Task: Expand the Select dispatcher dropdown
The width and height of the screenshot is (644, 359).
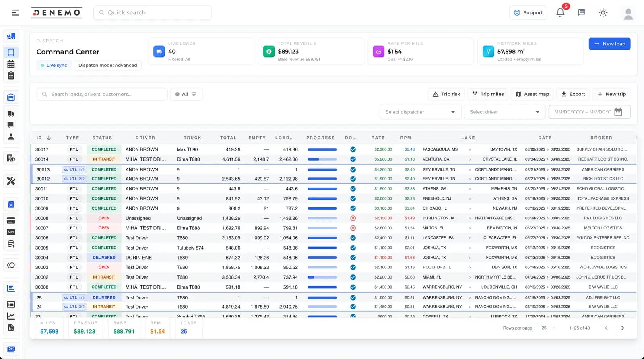Action: 420,112
